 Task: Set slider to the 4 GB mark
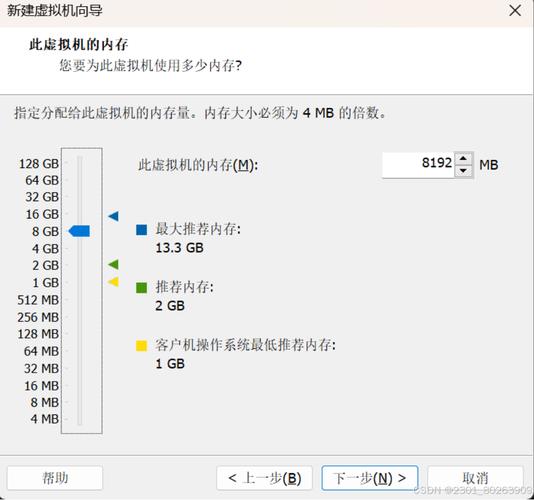[80, 249]
